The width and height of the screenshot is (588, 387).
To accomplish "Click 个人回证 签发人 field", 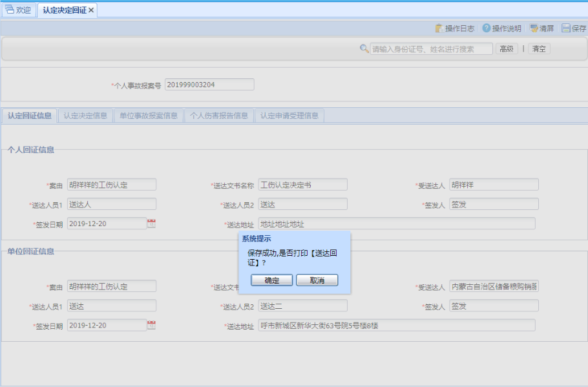I will coord(494,204).
